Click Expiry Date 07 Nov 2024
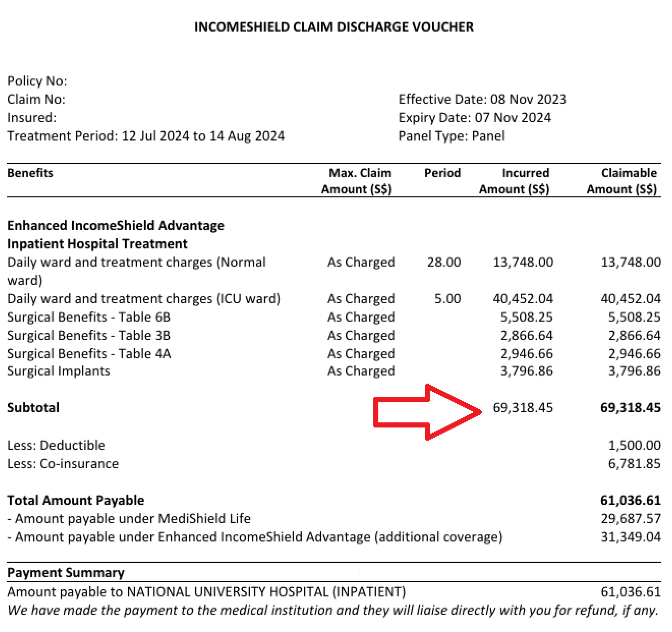 tap(475, 117)
